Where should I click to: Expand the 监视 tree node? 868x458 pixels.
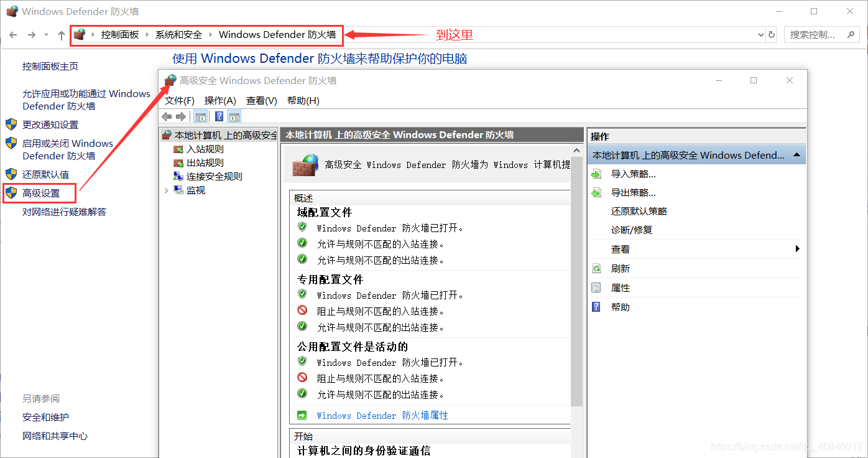[x=166, y=190]
